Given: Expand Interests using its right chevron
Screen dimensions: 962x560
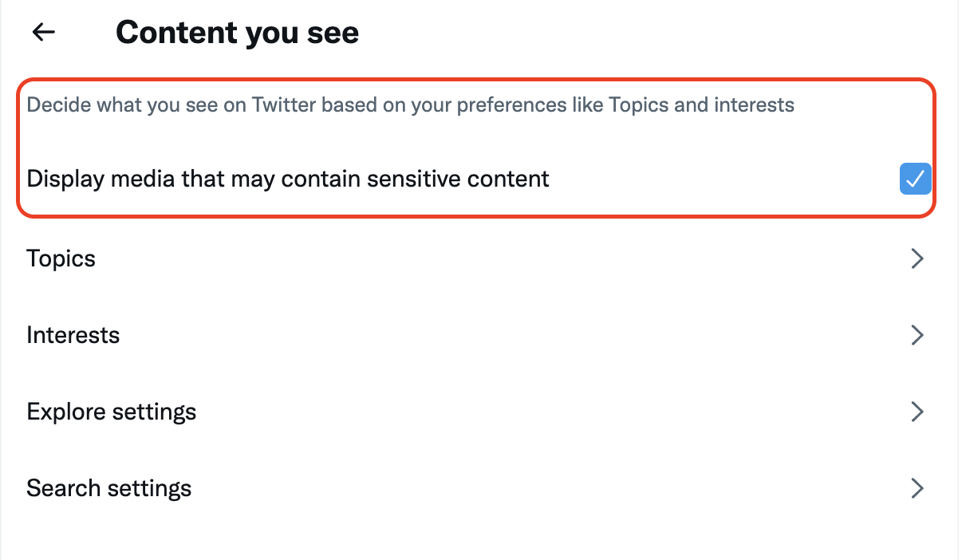Looking at the screenshot, I should point(917,335).
